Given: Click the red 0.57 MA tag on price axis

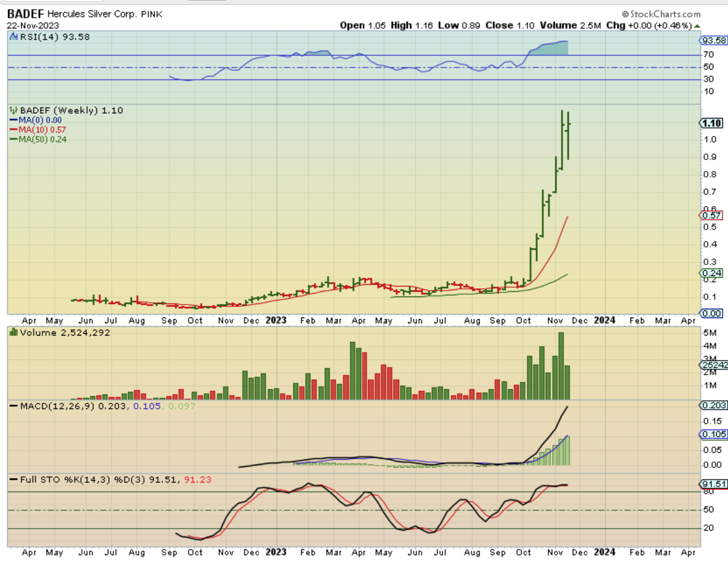Looking at the screenshot, I should [x=712, y=215].
